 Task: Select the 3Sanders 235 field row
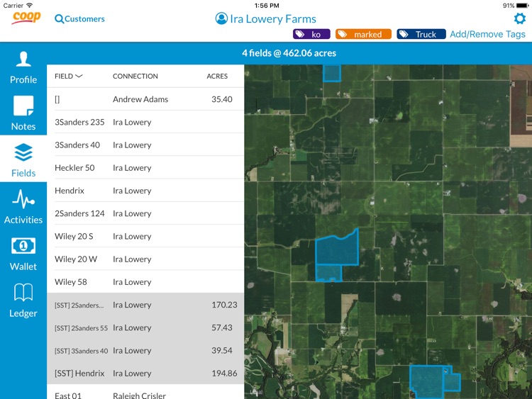coord(145,122)
